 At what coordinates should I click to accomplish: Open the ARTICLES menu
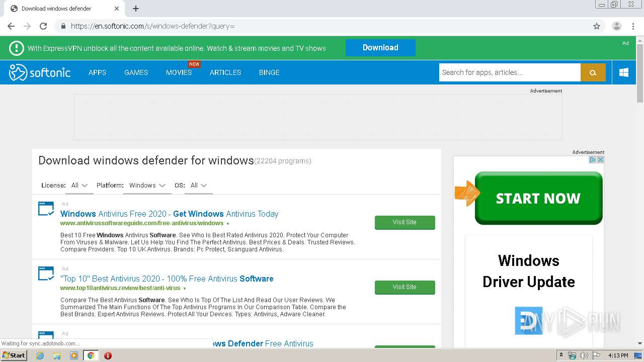click(x=225, y=72)
